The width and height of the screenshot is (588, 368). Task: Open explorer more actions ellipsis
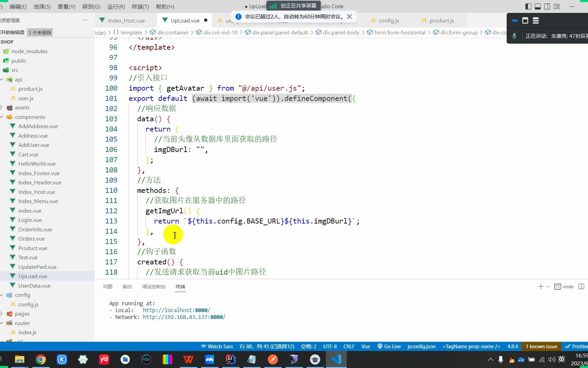pos(85,20)
